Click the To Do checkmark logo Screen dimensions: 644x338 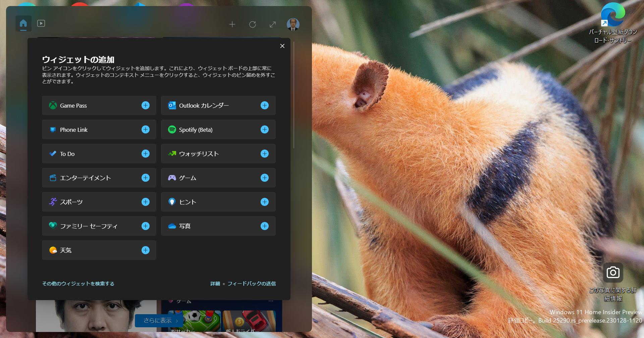tap(53, 154)
